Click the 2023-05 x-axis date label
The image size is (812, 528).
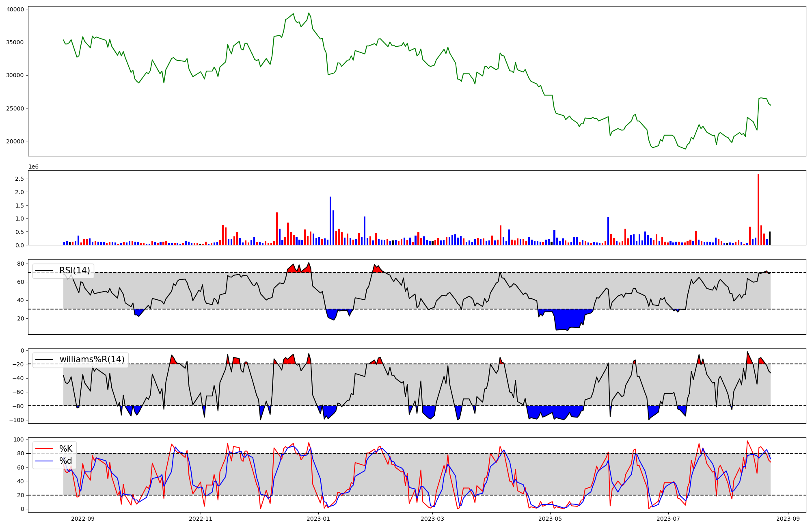point(550,519)
